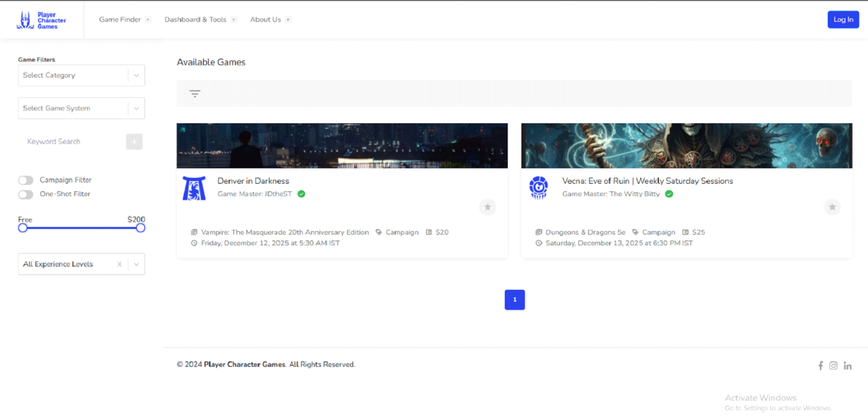
Task: Turn on the One-Shot Filter
Action: tap(25, 194)
